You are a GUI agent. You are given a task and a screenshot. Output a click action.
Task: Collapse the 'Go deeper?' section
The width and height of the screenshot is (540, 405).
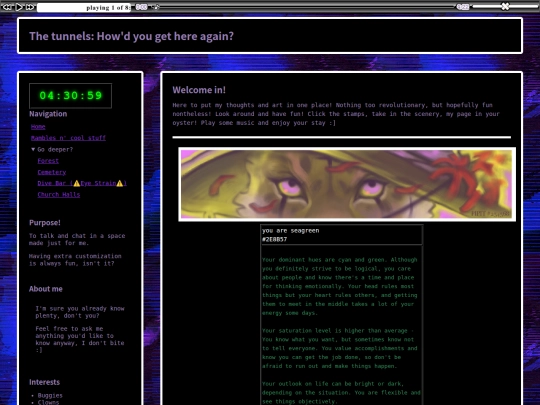(52, 149)
